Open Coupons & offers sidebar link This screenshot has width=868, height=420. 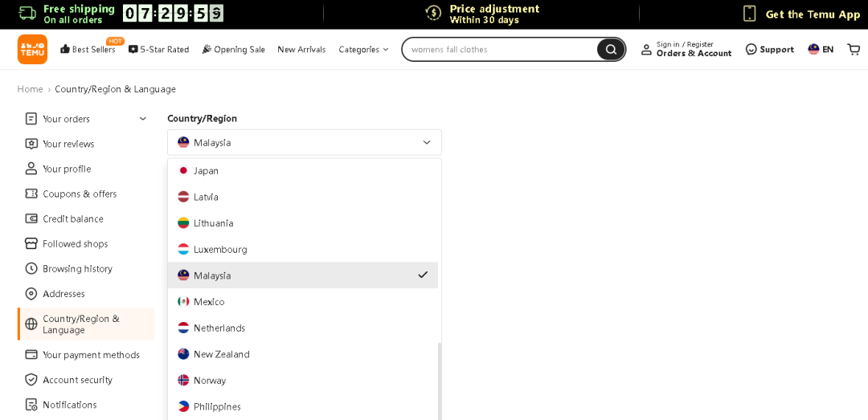pyautogui.click(x=80, y=194)
